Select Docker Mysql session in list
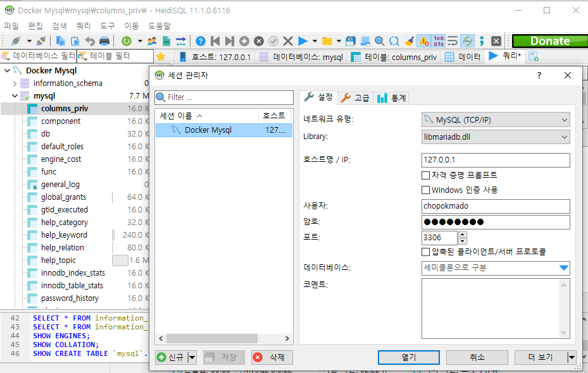The width and height of the screenshot is (588, 373). tap(224, 130)
